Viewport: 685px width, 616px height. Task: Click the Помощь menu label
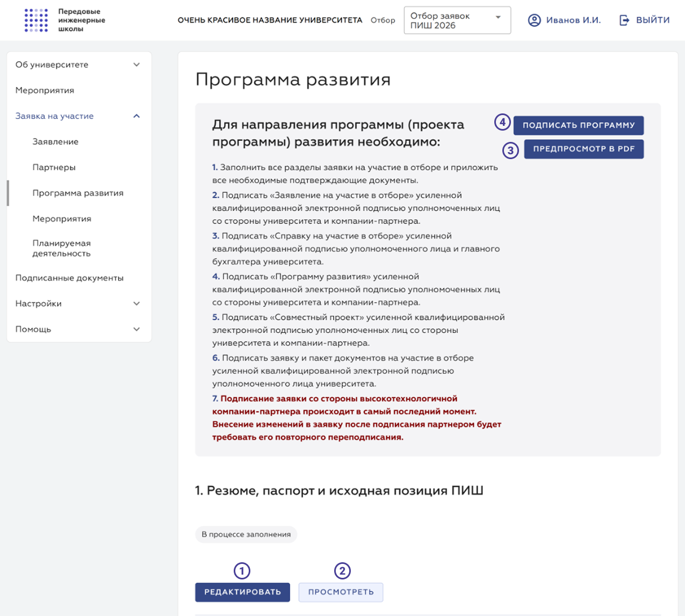point(33,329)
